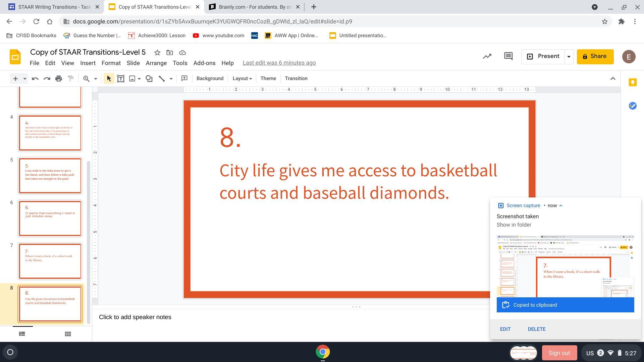Click the add comment toolbar icon

[x=184, y=78]
